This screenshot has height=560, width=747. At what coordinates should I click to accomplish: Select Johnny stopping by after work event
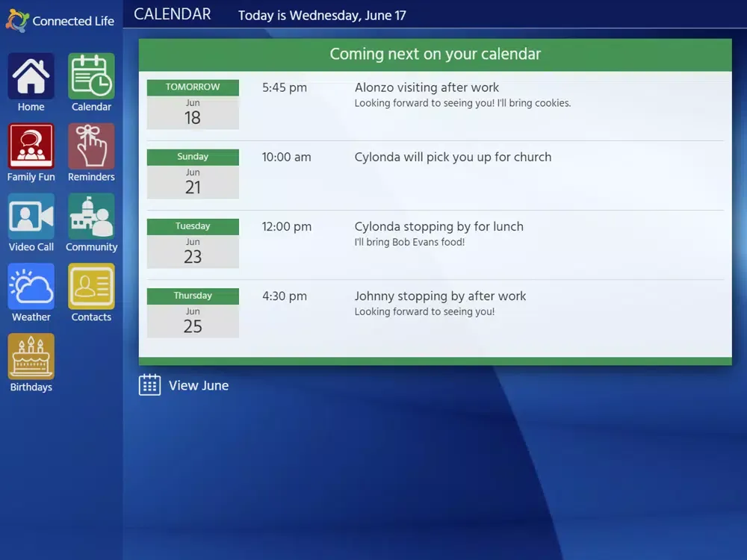(440, 296)
